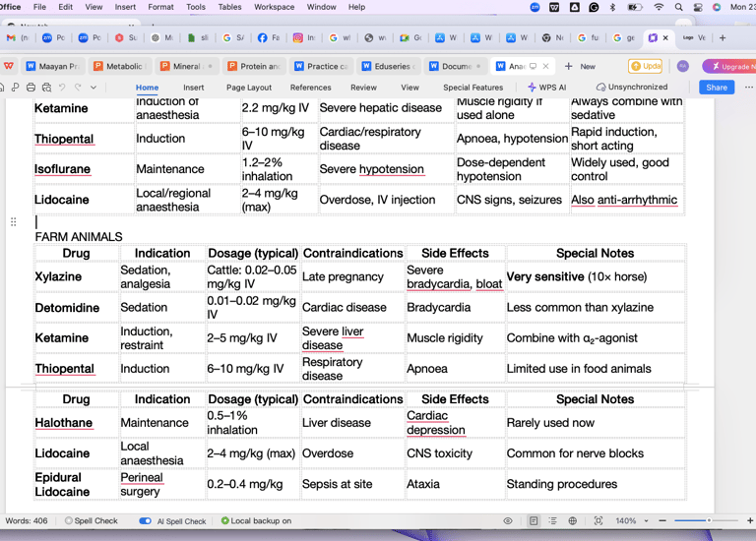Click the full screen focus icon
The width and height of the screenshot is (756, 541).
[x=598, y=520]
